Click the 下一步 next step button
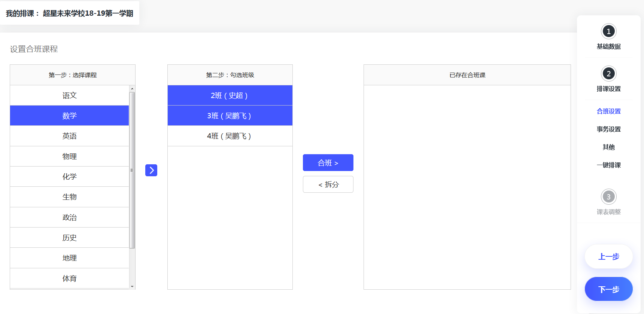644x314 pixels. (608, 289)
